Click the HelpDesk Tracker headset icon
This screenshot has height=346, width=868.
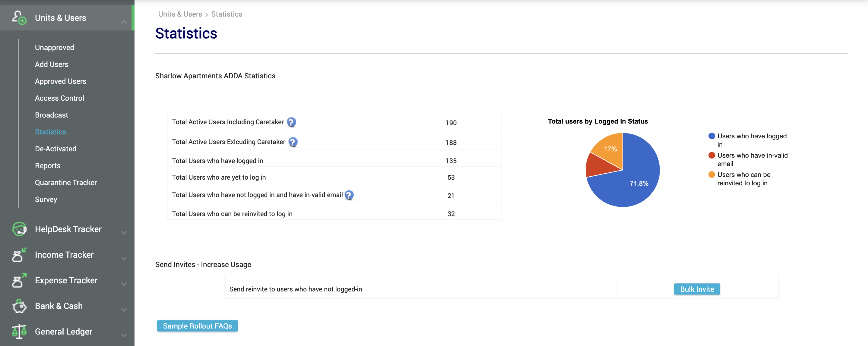pyautogui.click(x=19, y=229)
